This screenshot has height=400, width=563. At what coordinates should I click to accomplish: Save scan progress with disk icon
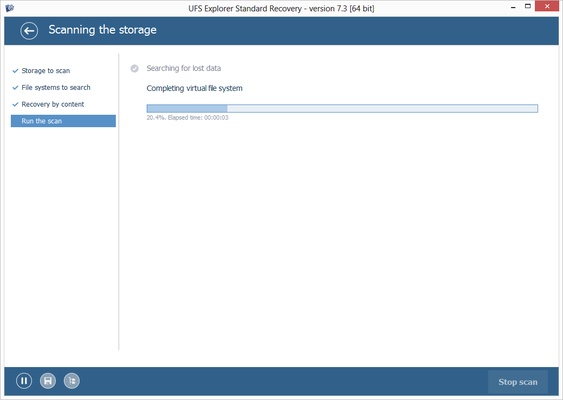coord(48,381)
